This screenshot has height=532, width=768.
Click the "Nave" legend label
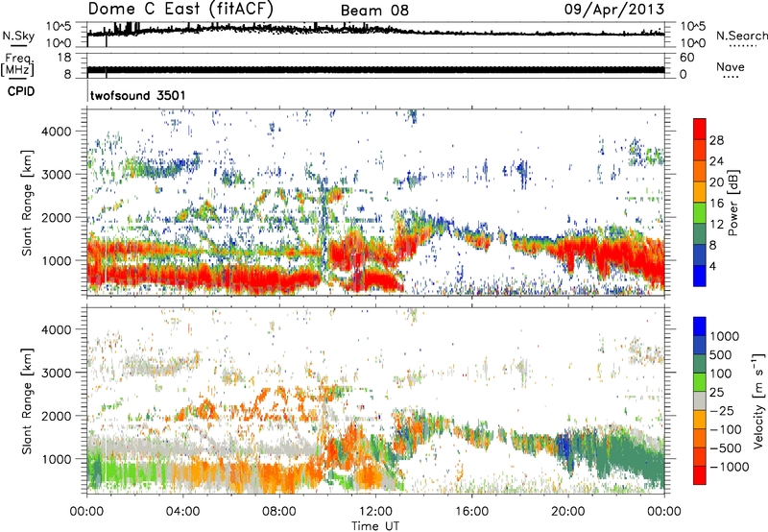point(731,66)
